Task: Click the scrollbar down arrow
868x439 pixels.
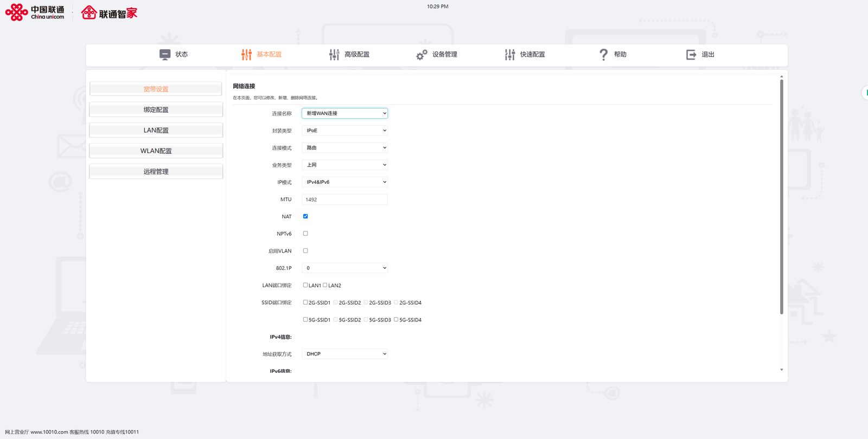Action: click(782, 370)
